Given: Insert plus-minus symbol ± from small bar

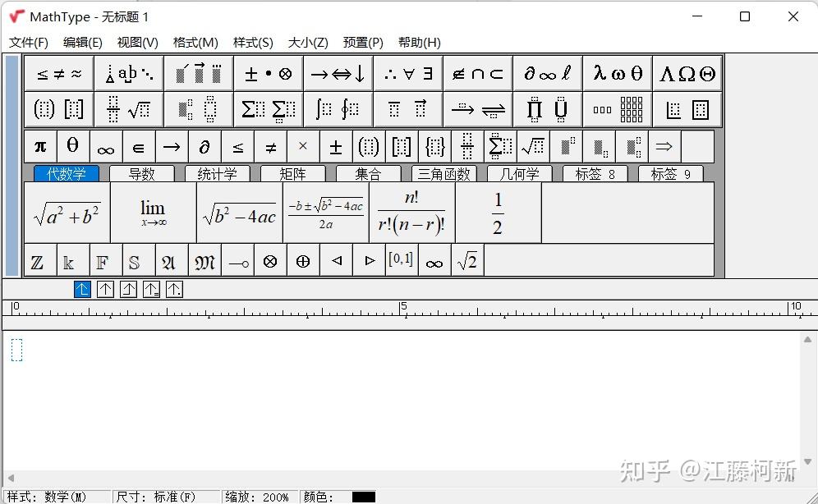Looking at the screenshot, I should (x=336, y=147).
